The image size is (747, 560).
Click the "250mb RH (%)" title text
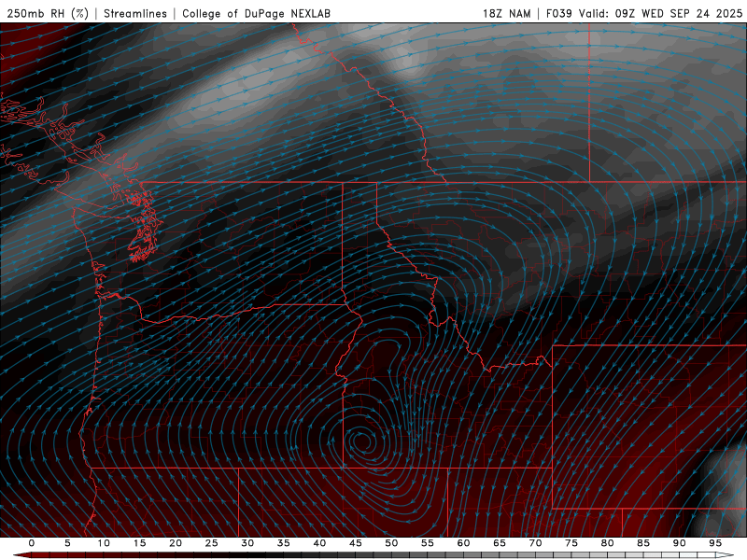pyautogui.click(x=48, y=13)
